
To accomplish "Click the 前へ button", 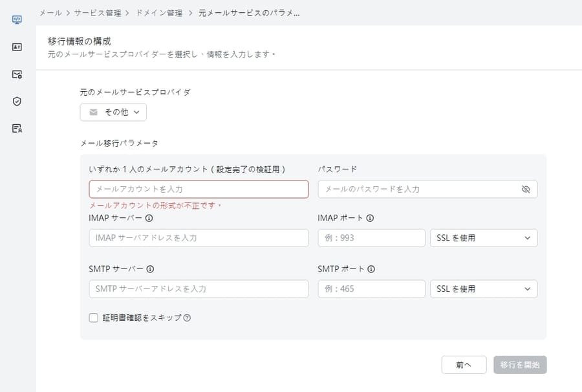I will tap(464, 365).
